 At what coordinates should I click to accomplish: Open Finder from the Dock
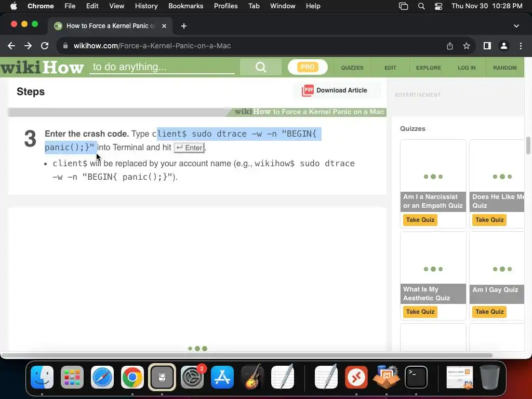(x=42, y=377)
